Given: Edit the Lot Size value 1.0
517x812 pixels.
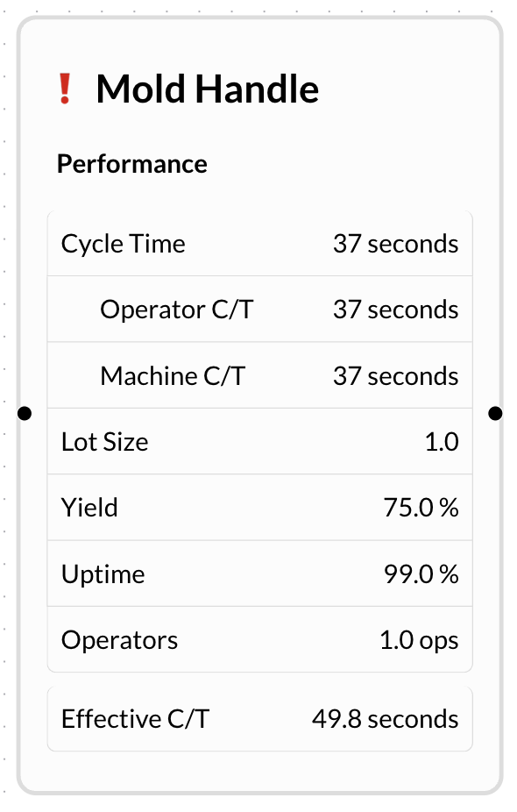Looking at the screenshot, I should pyautogui.click(x=442, y=442).
